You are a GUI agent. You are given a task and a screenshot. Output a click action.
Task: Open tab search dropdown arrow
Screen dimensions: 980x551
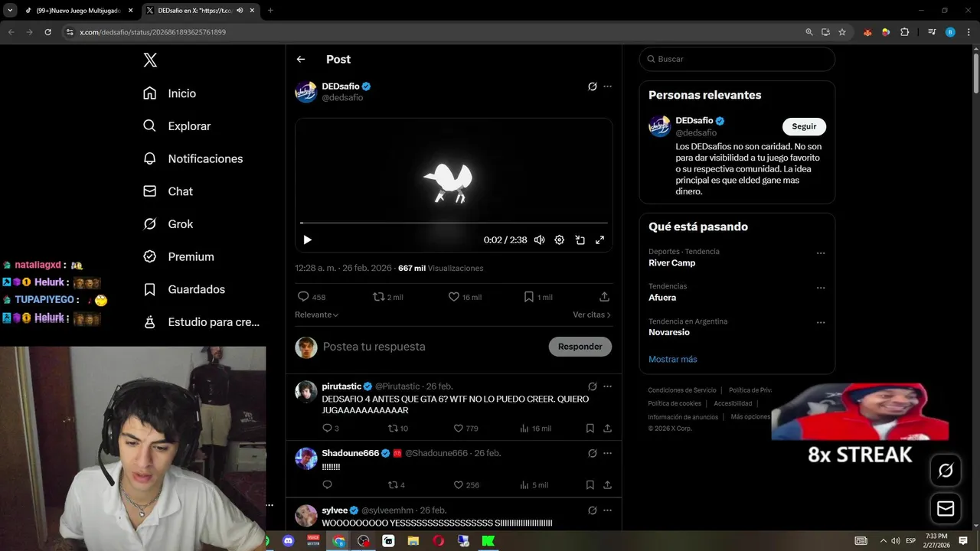point(10,11)
